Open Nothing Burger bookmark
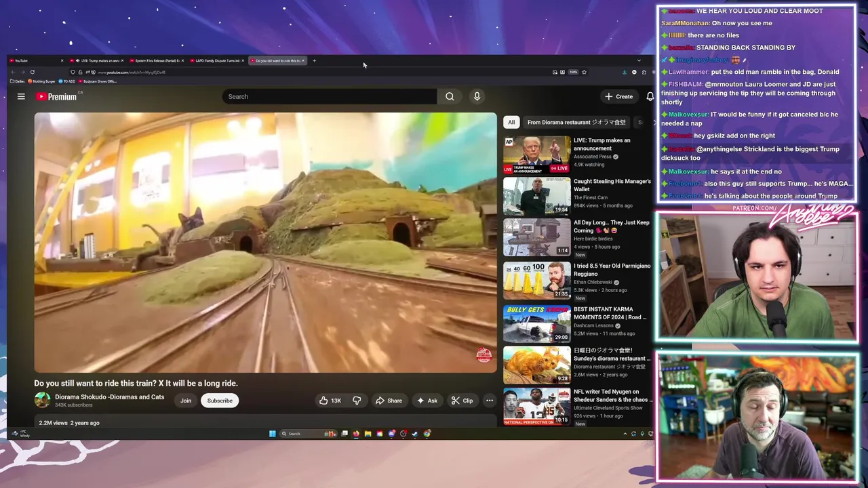 tap(41, 81)
